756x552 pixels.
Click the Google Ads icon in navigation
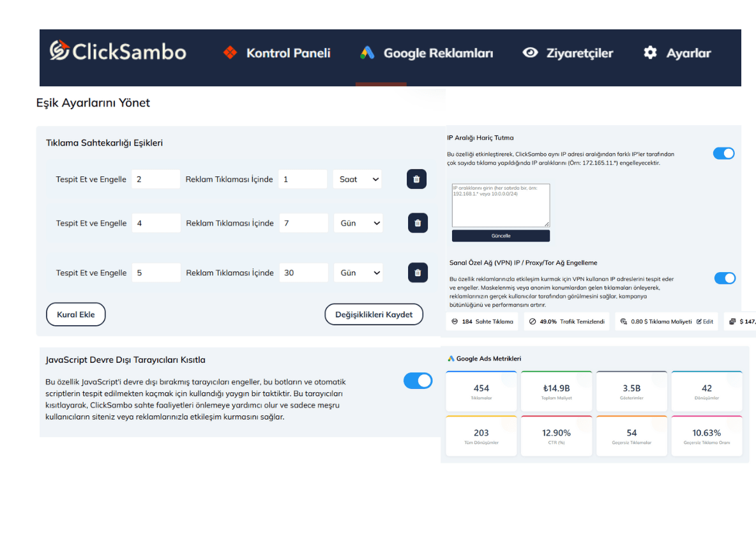366,52
